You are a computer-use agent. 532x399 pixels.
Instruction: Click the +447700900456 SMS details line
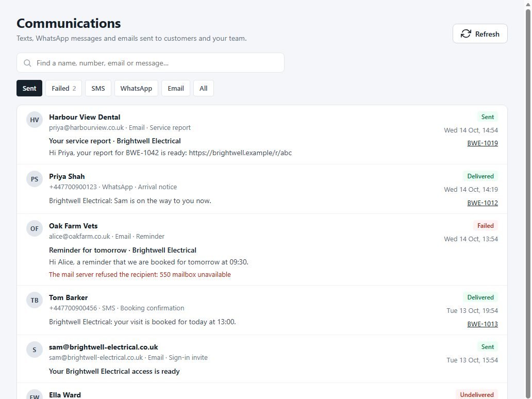pyautogui.click(x=117, y=308)
